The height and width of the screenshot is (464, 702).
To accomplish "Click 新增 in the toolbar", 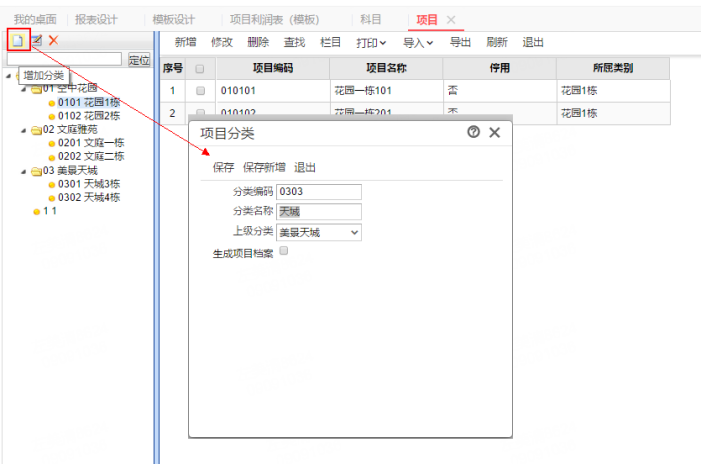I will click(x=185, y=42).
